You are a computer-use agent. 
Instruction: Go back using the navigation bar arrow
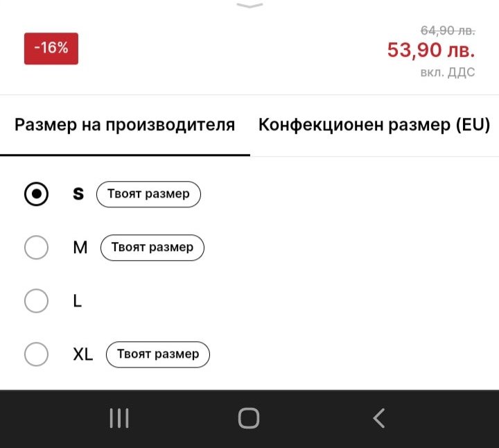378,418
